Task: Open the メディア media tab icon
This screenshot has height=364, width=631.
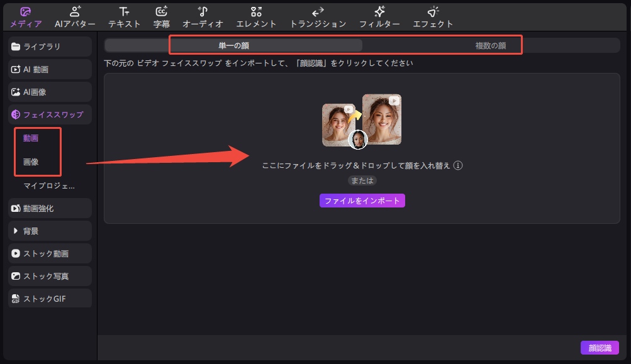Action: tap(26, 12)
